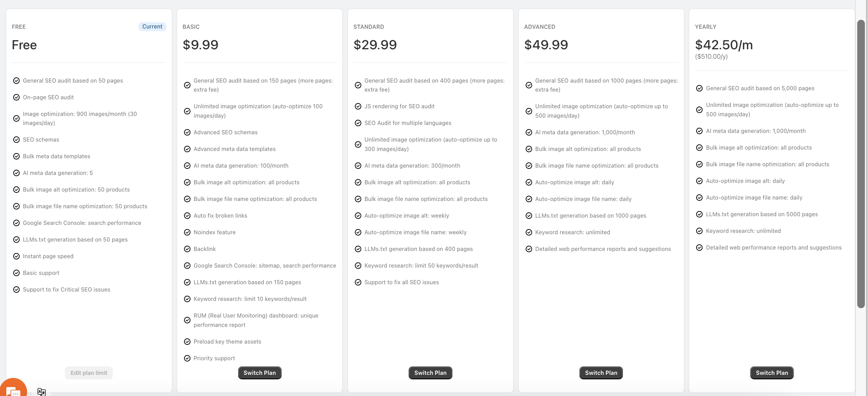
Task: Click checkmark icon next to Keyword research: unlimited in Advanced
Action: point(529,233)
